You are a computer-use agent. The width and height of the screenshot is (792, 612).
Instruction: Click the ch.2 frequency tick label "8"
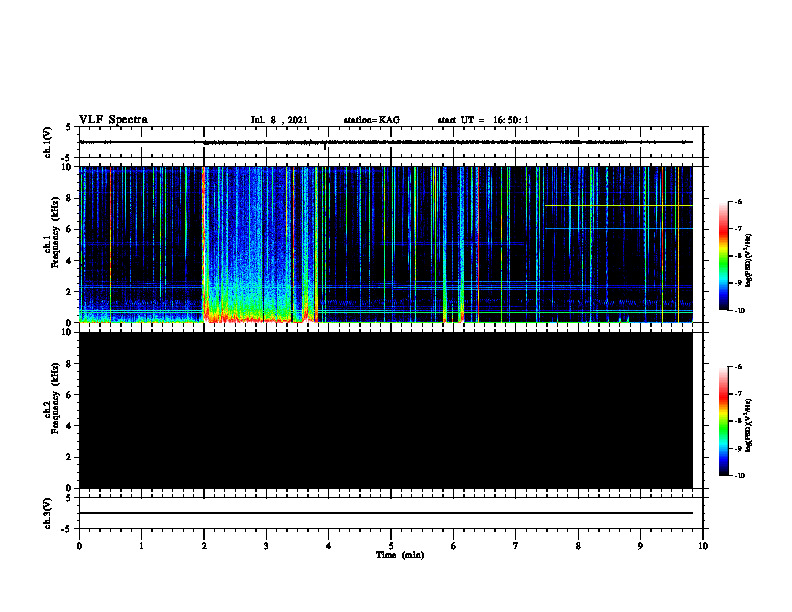69,364
